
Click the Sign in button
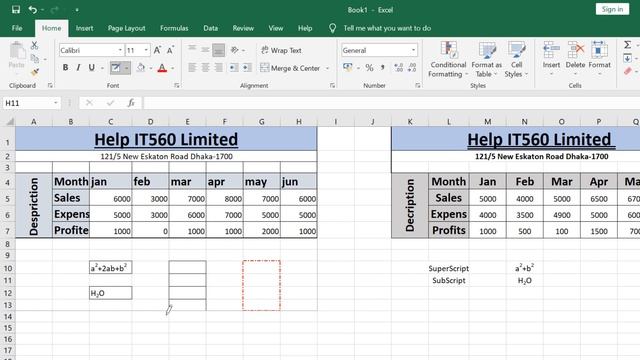point(612,9)
